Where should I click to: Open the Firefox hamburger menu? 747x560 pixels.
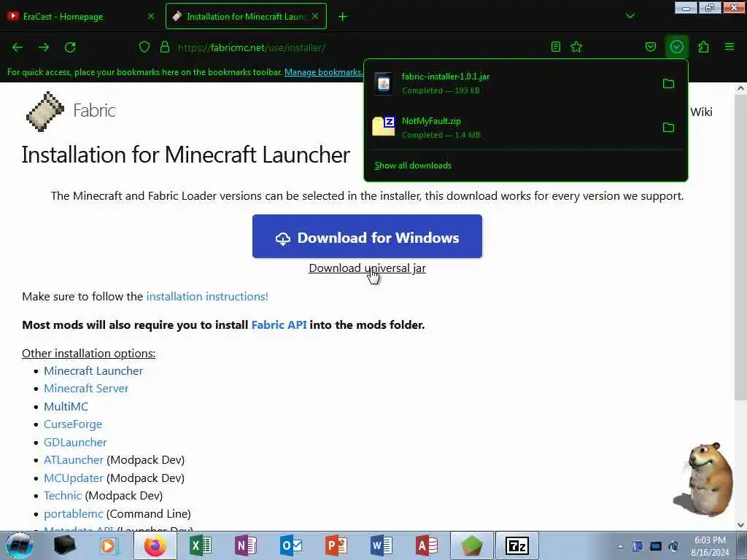(729, 47)
